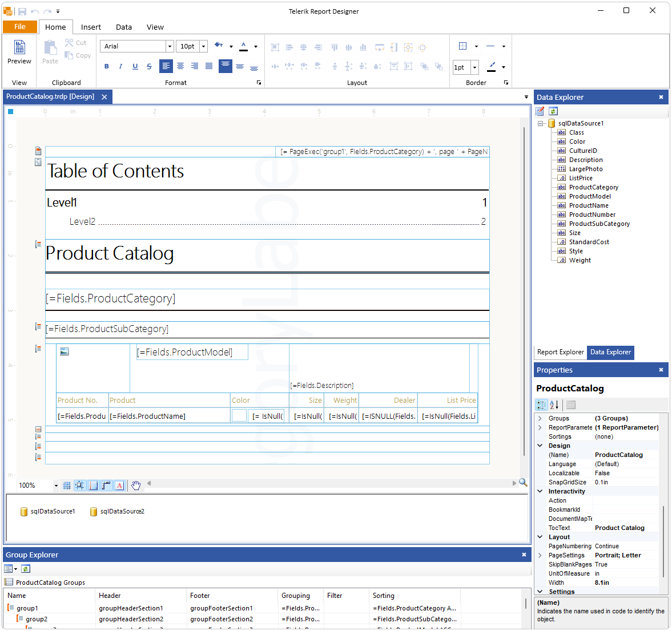Image resolution: width=672 pixels, height=631 pixels.
Task: Toggle center text alignment
Action: (x=180, y=66)
